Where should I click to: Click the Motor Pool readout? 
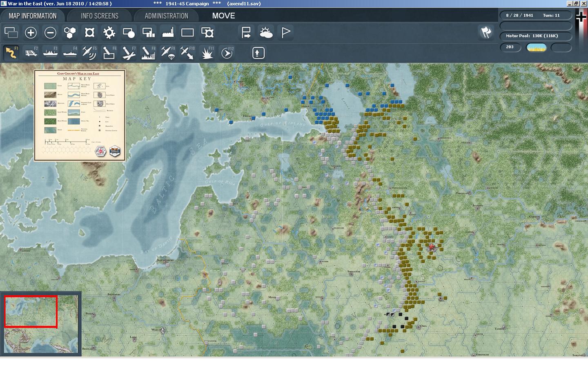tap(536, 36)
